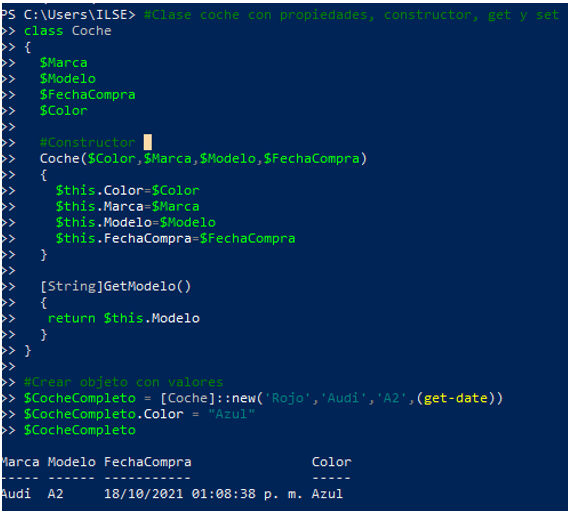Click the 'return' keyword in GetModelo
This screenshot has width=568, height=511.
click(71, 318)
